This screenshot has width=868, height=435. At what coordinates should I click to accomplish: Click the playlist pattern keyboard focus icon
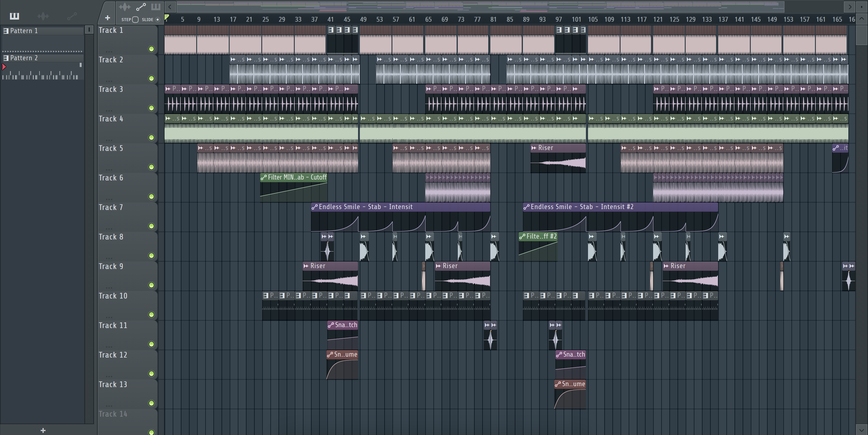pos(156,7)
